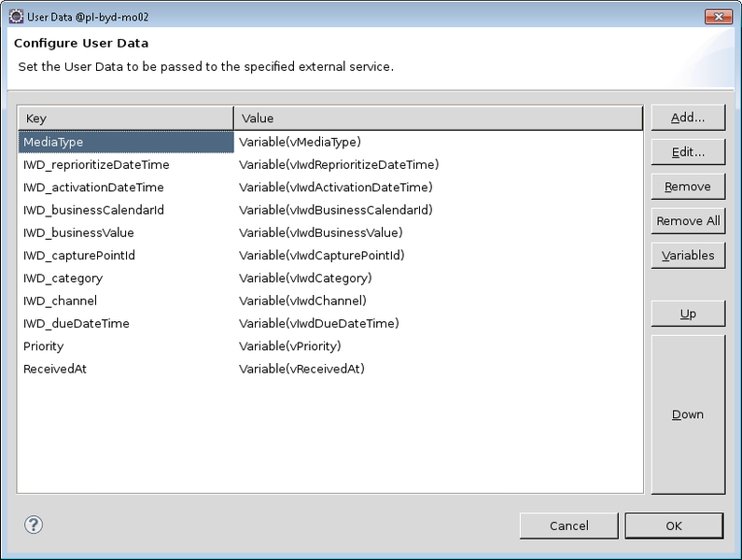Confirm the dialog with OK
Viewport: 742px width, 560px height.
674,525
